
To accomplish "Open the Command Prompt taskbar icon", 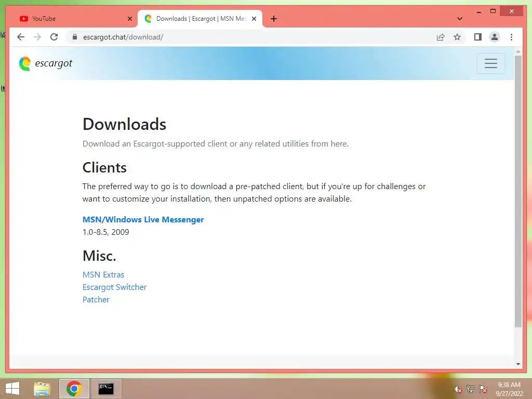I will pos(106,389).
